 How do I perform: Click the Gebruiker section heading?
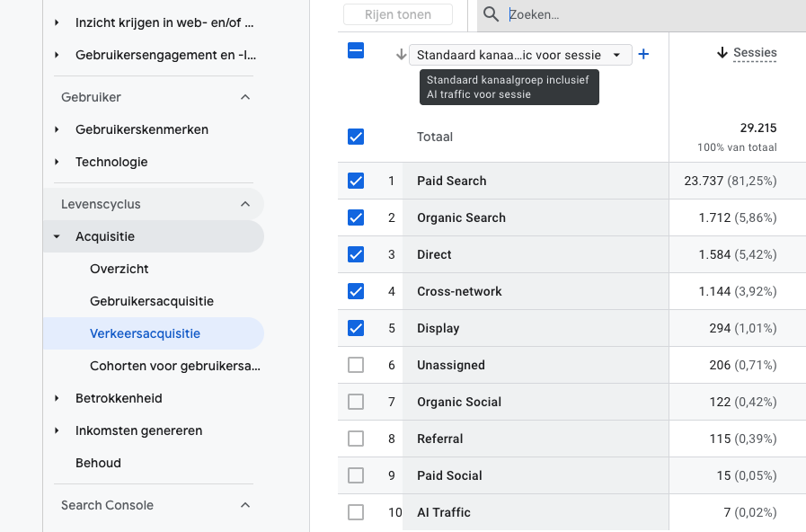[x=91, y=97]
